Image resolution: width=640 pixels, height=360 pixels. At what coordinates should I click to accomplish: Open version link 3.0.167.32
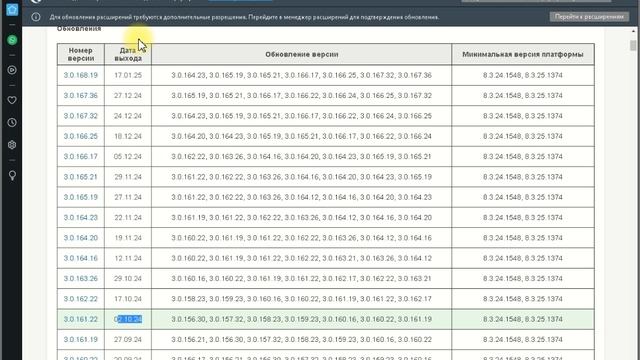[80, 116]
